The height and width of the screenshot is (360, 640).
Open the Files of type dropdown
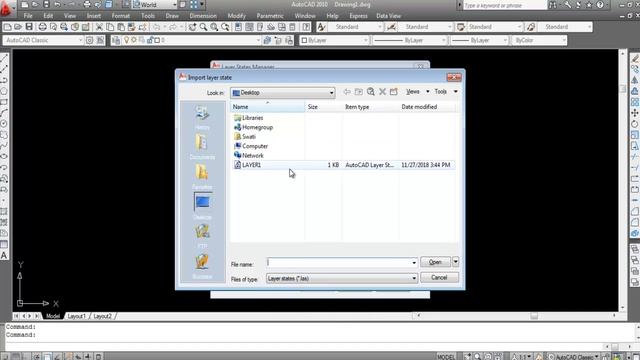click(342, 278)
